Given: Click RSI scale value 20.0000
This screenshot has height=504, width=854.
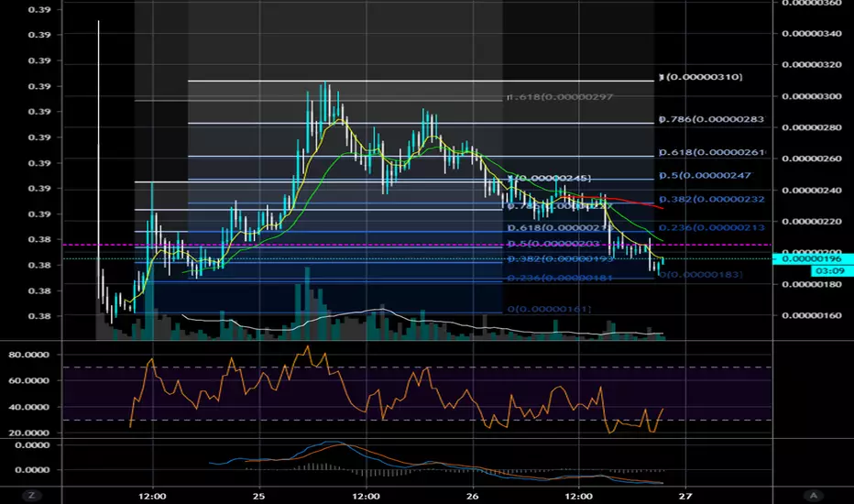Looking at the screenshot, I should pos(29,433).
